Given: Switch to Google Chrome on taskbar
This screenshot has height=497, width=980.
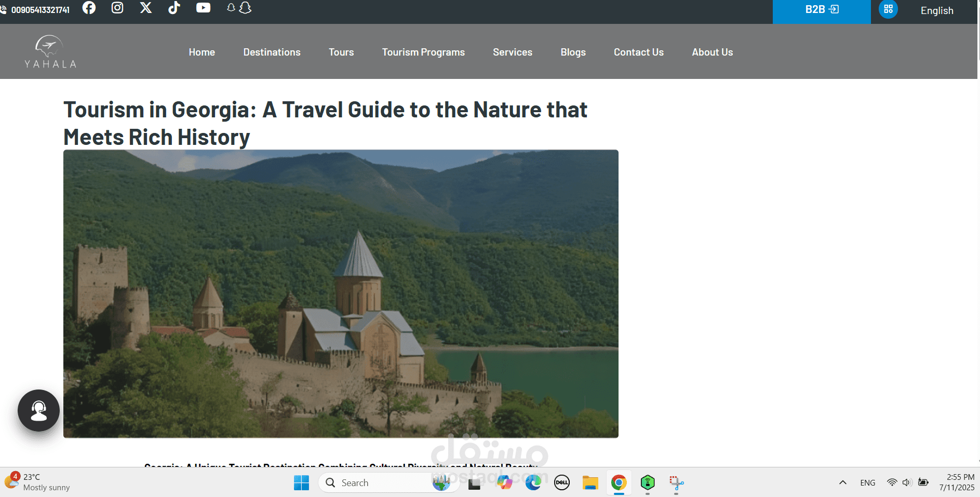Looking at the screenshot, I should pos(619,483).
